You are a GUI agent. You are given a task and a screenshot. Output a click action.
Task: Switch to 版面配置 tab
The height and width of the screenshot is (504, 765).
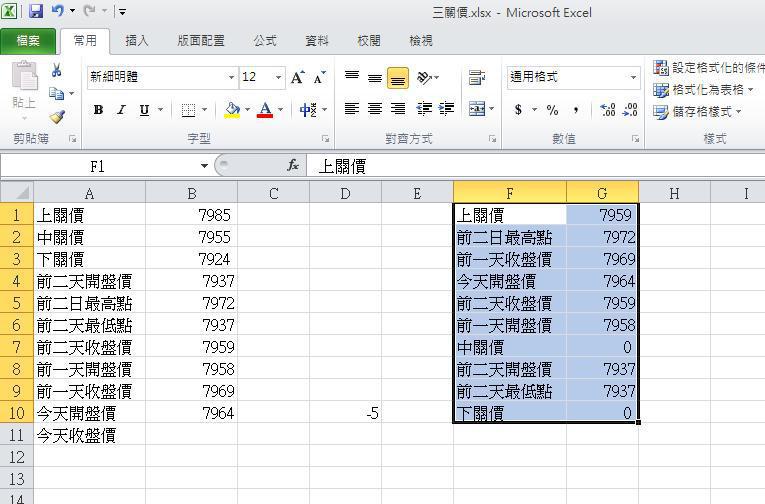(x=201, y=41)
